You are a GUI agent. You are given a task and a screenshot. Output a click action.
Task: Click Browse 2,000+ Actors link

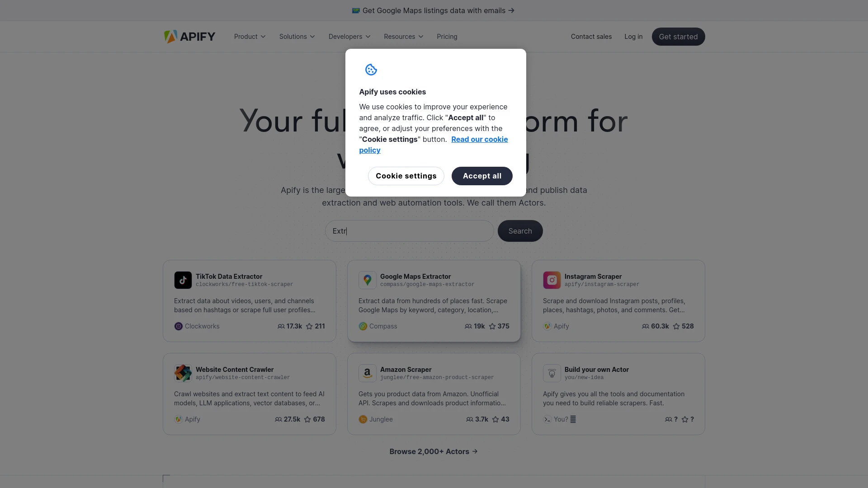(434, 451)
